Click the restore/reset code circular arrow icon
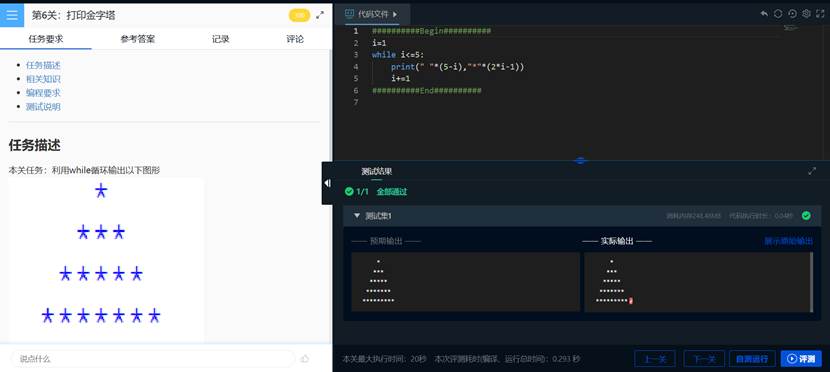 pyautogui.click(x=792, y=14)
